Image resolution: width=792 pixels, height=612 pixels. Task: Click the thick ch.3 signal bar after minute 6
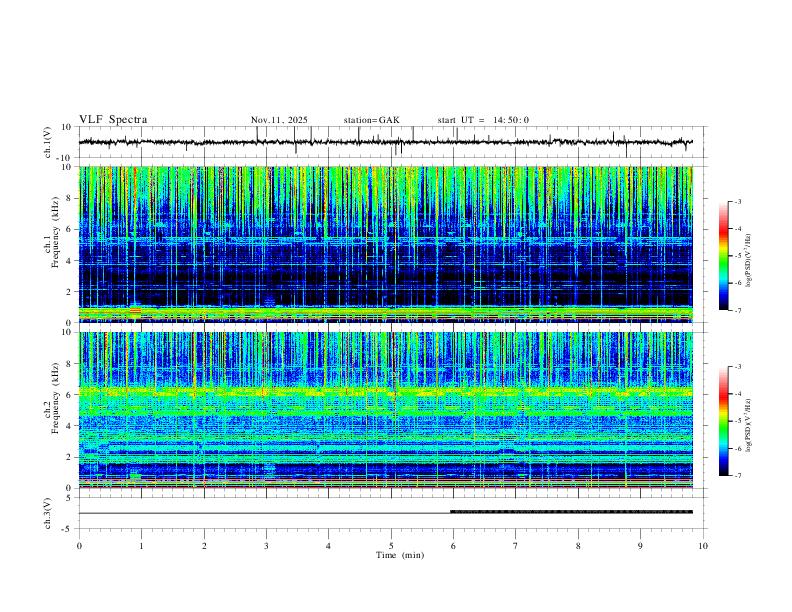(x=571, y=512)
